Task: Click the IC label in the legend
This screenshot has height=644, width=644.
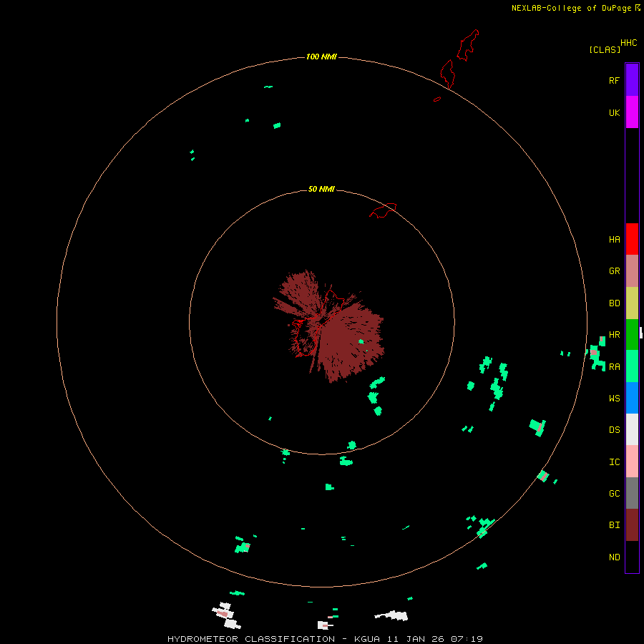Action: [x=614, y=462]
